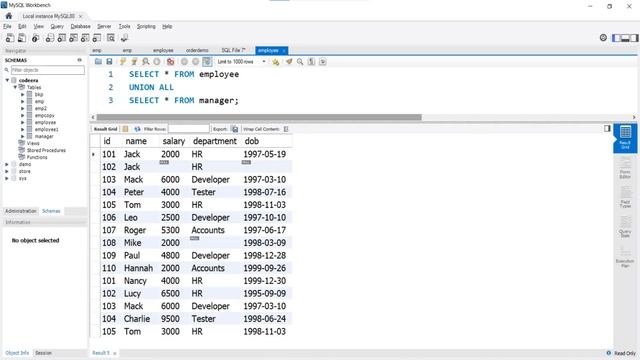Click the search table data icon
640x360 pixels.
(x=111, y=38)
